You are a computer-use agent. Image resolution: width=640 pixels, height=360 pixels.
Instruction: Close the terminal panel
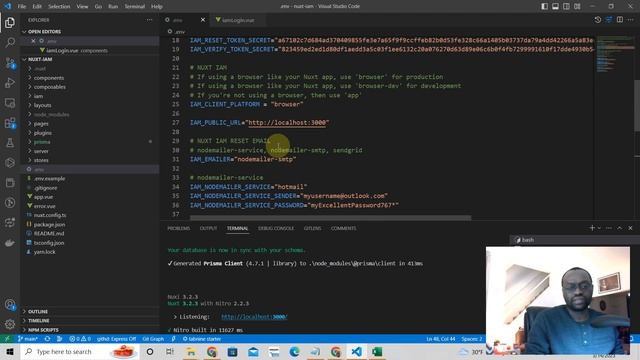point(631,228)
